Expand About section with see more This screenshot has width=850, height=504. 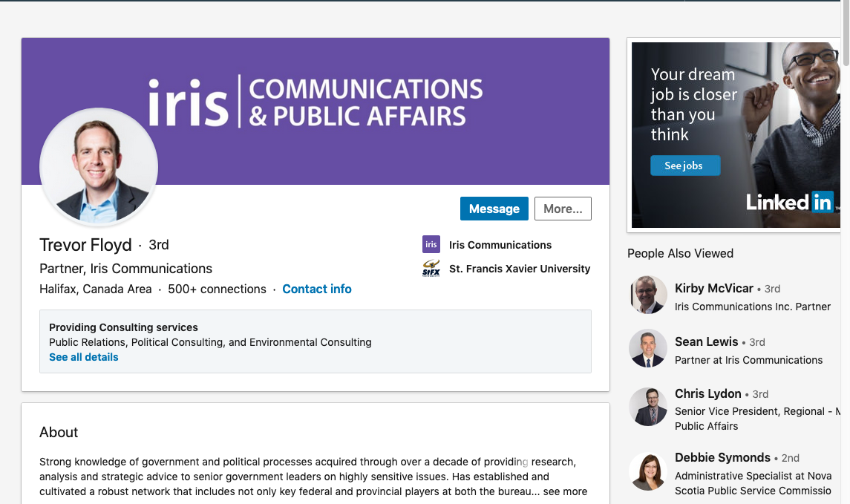(x=565, y=491)
